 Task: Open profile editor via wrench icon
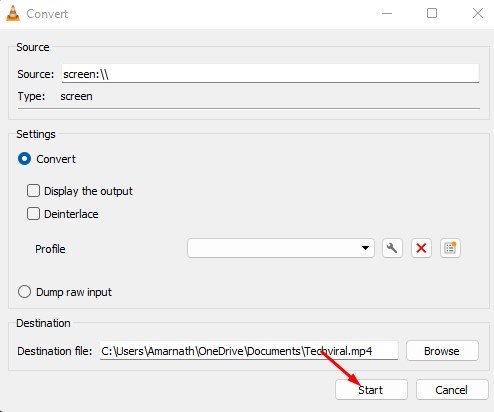click(392, 248)
